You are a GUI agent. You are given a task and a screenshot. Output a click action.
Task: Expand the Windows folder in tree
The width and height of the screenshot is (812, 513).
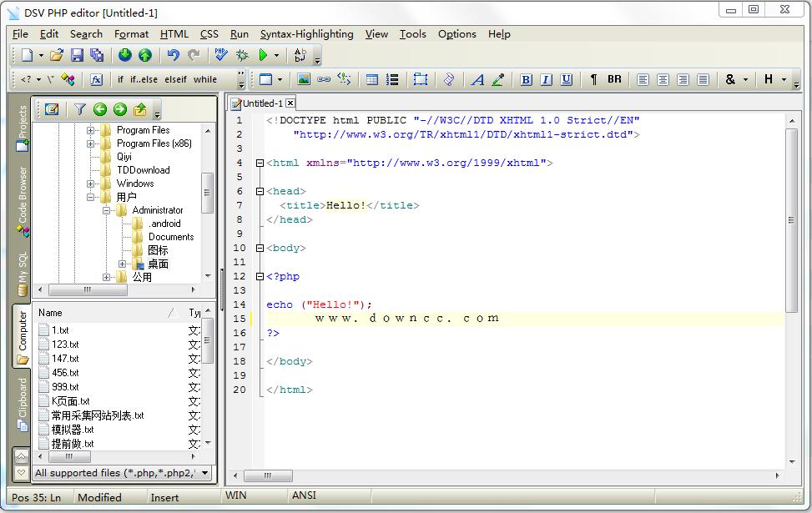pyautogui.click(x=90, y=184)
